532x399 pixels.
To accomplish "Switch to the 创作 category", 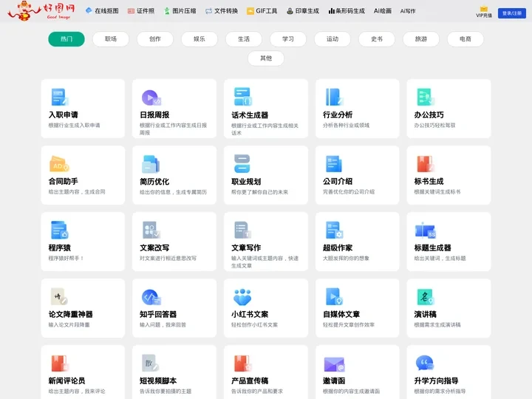I will click(155, 39).
